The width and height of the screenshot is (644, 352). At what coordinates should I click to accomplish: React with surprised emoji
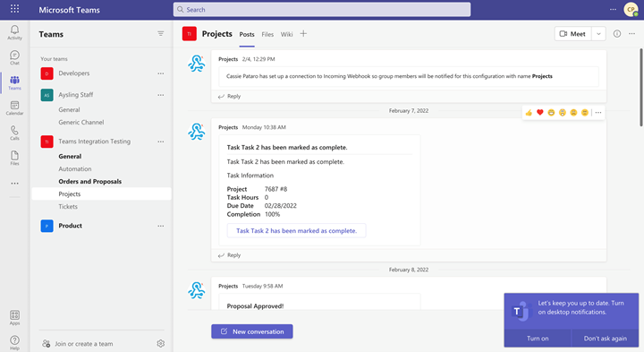pyautogui.click(x=563, y=113)
